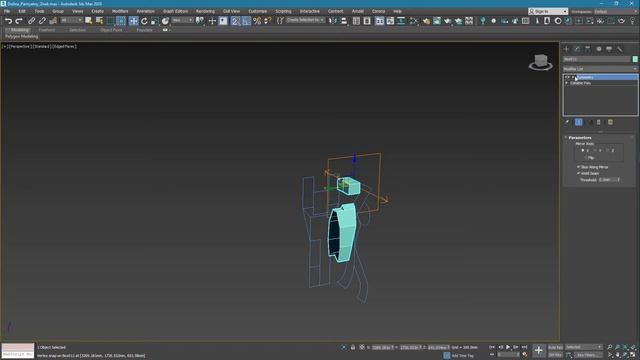Switch to the Object Paint ribbon tab
Viewport: 640px width, 360px height.
(111, 30)
